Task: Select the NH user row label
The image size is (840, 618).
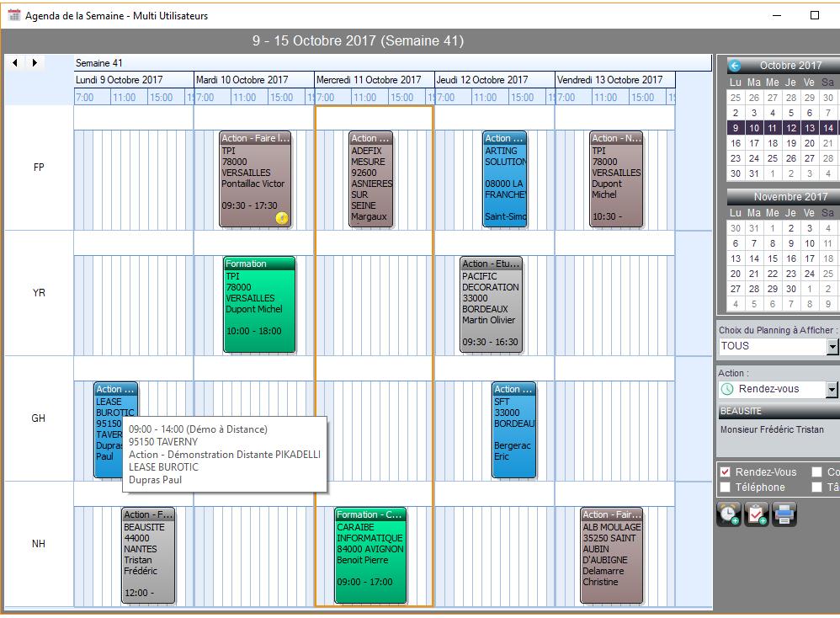Action: click(39, 544)
